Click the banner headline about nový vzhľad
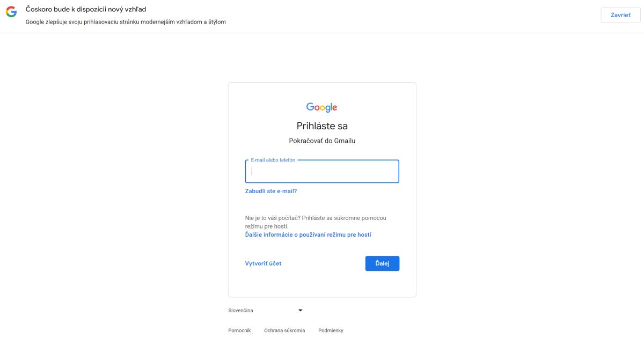The image size is (644, 345). point(86,10)
